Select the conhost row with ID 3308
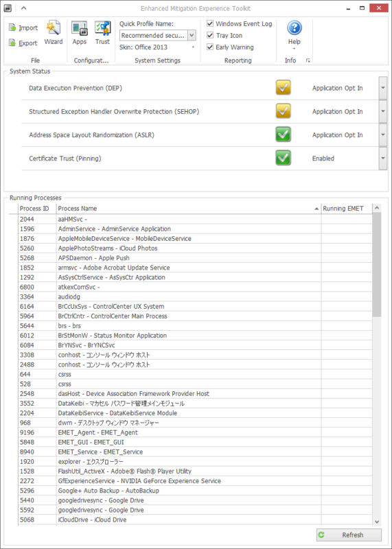Viewport: 392px width, 549px height. click(196, 355)
